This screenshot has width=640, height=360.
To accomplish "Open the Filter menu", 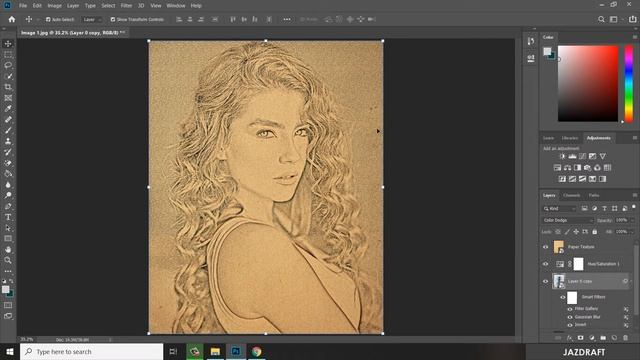I will coord(126,6).
